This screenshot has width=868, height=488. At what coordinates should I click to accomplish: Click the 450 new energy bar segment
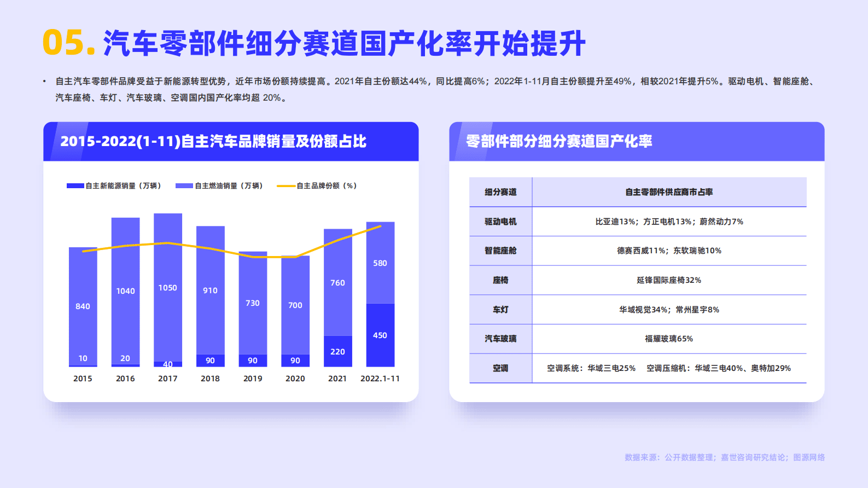pos(380,335)
